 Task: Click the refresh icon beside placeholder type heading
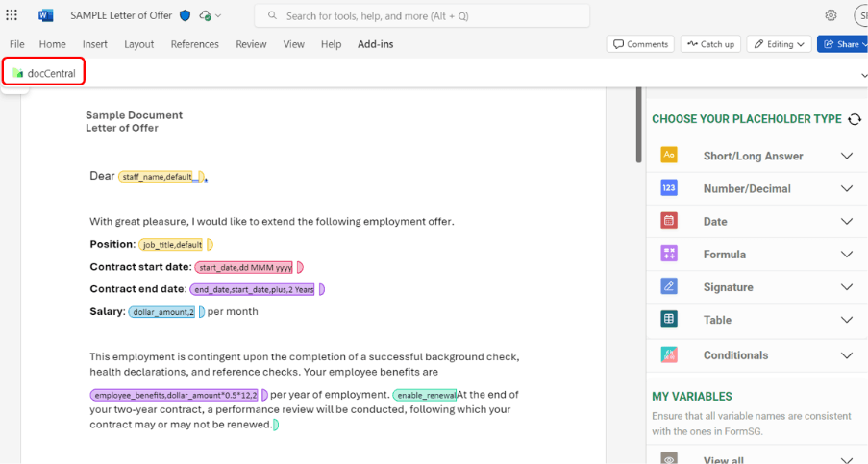click(x=855, y=119)
